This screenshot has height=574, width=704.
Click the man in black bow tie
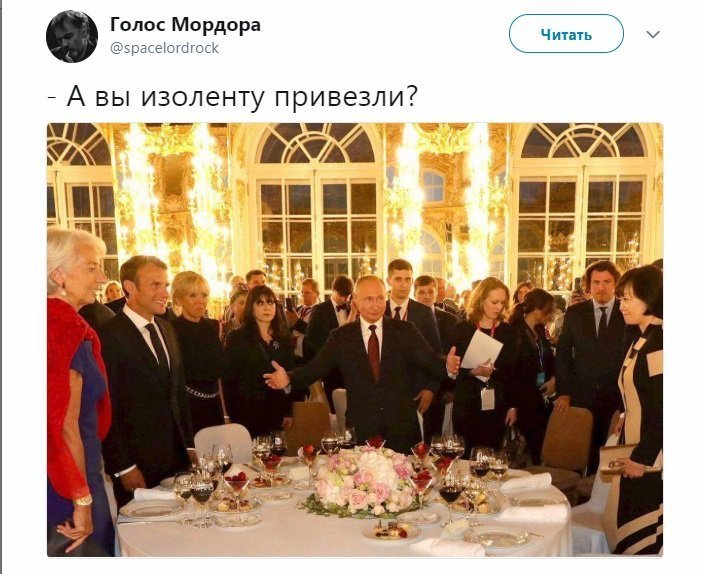pyautogui.click(x=332, y=323)
